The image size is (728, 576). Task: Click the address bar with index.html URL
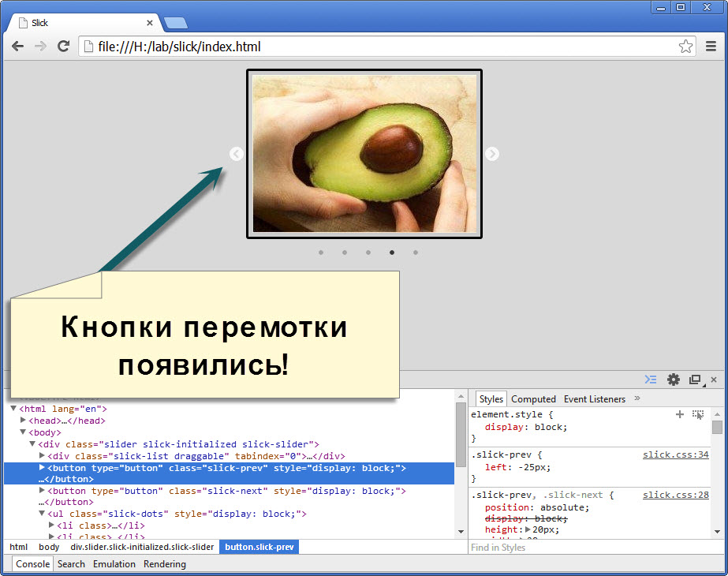pos(386,47)
